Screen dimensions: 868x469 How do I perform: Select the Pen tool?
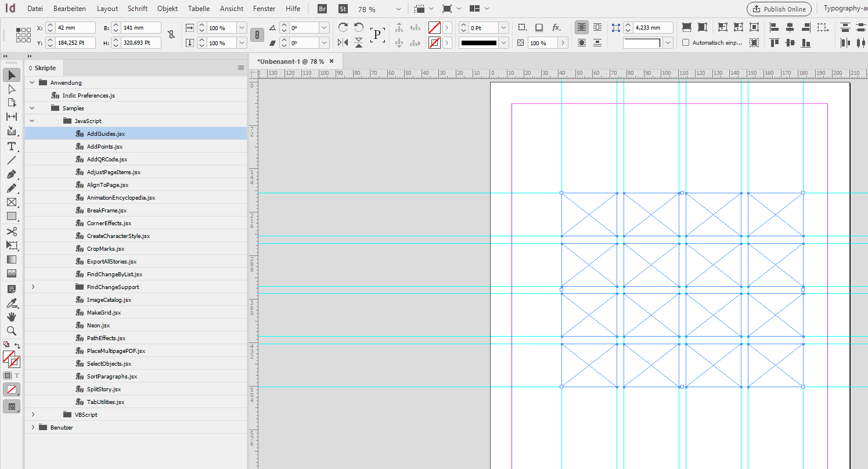pos(11,174)
